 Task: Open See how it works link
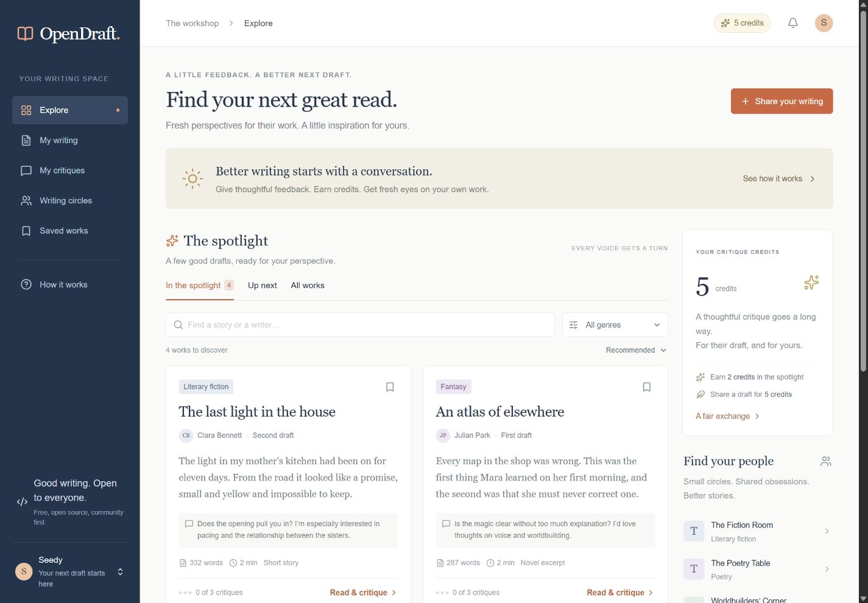[x=778, y=178]
